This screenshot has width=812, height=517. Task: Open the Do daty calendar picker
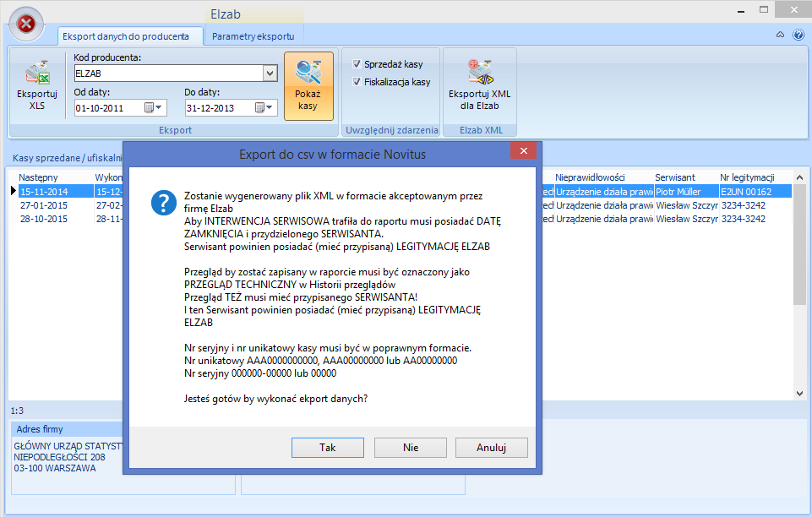point(264,107)
